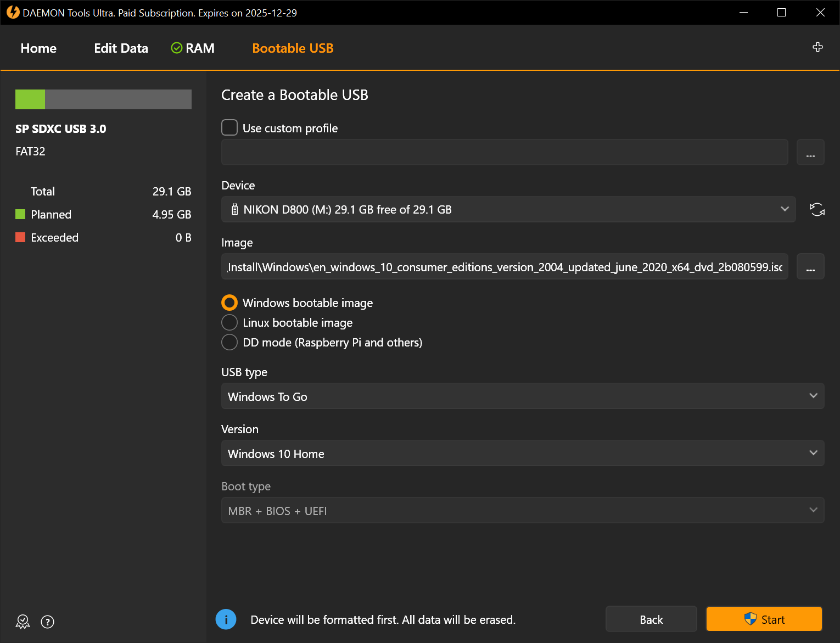Click the FAT32 file system text
840x643 pixels.
[30, 152]
